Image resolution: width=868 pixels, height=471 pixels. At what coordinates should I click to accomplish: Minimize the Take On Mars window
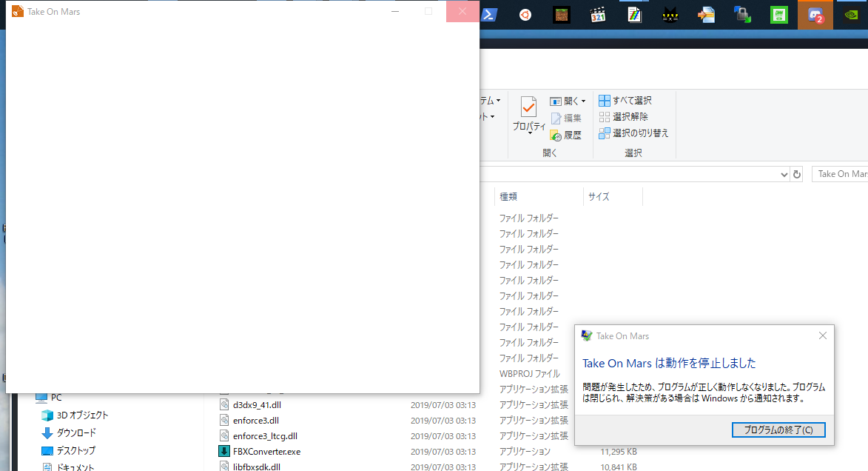click(395, 11)
